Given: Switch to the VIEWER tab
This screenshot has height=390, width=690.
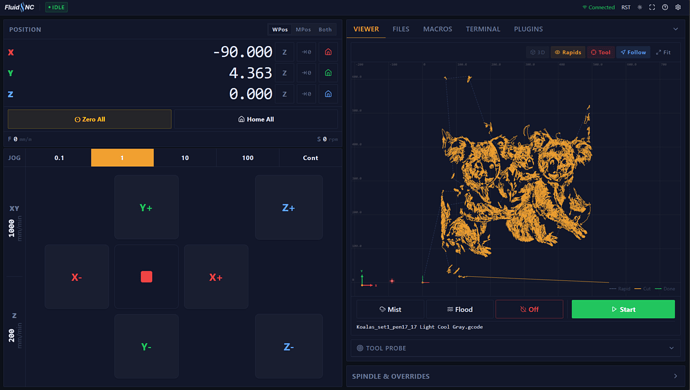Looking at the screenshot, I should (x=366, y=29).
